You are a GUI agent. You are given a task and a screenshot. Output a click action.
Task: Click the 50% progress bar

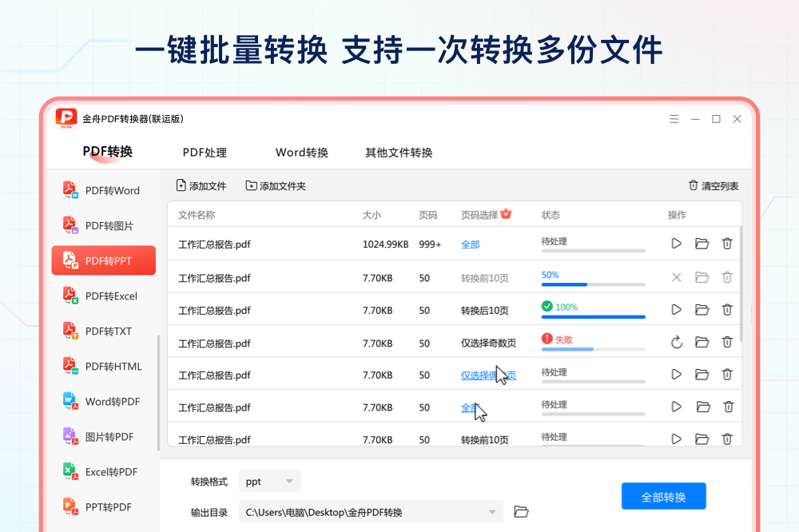(x=593, y=284)
